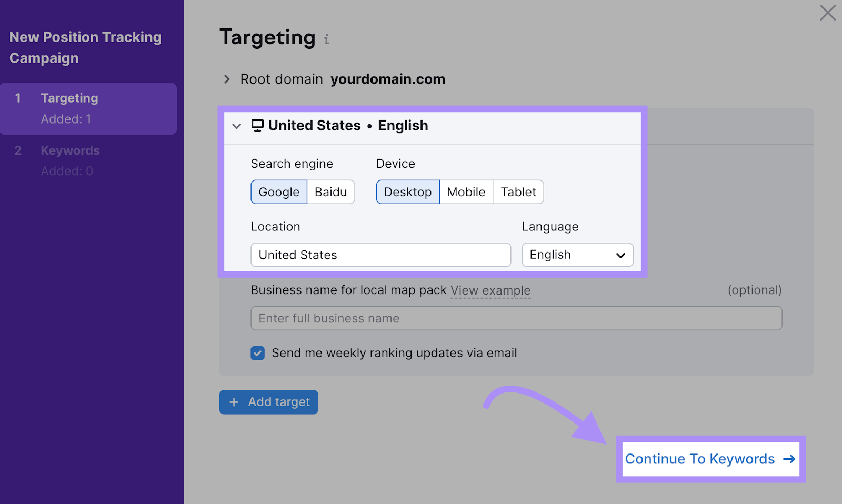The width and height of the screenshot is (842, 504).
Task: Click the info icon next to Targeting
Action: [x=326, y=39]
